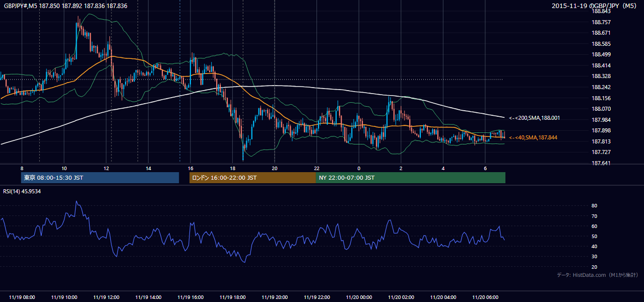Viewport: 644px width, 302px height.
Task: Select the ロンドン 16:00-22:00 JST session bar
Action: [x=252, y=178]
